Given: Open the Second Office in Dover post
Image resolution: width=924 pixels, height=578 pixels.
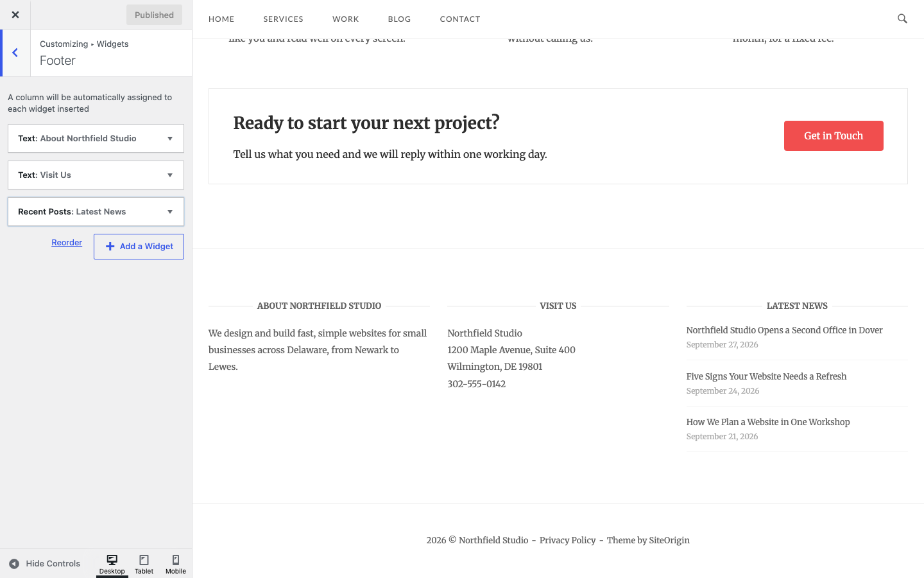Looking at the screenshot, I should coord(784,330).
